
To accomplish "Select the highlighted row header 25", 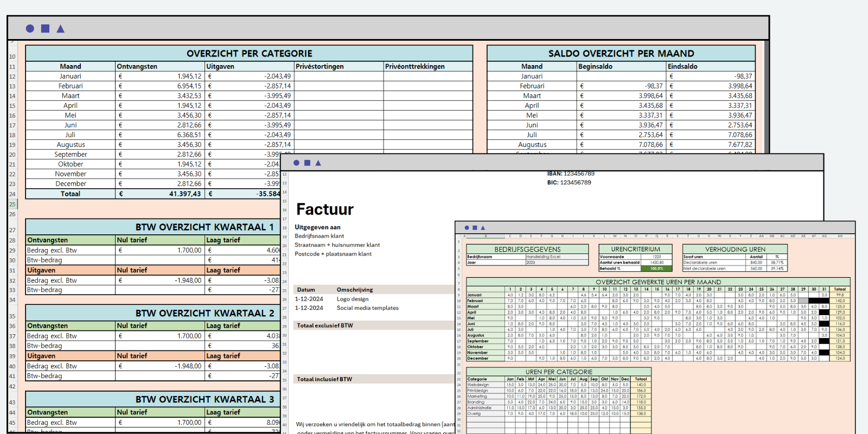I will click(12, 204).
